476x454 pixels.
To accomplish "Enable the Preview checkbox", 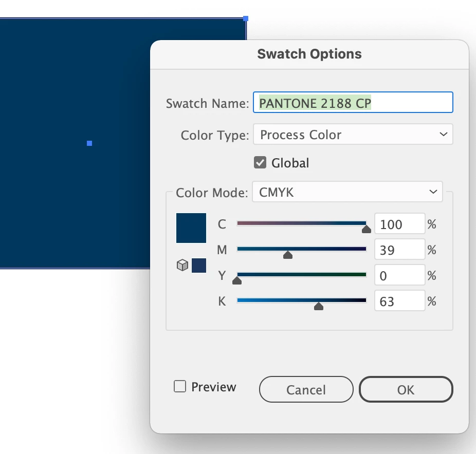I will pyautogui.click(x=180, y=387).
